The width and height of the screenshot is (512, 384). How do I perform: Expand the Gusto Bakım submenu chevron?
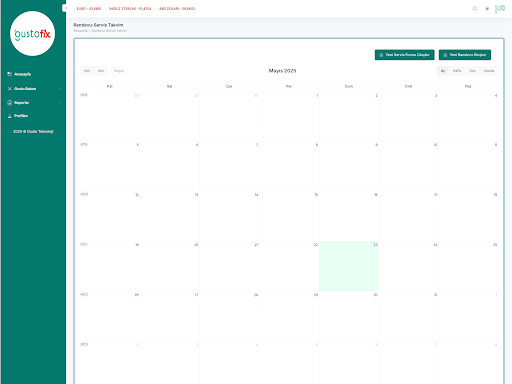[x=59, y=89]
